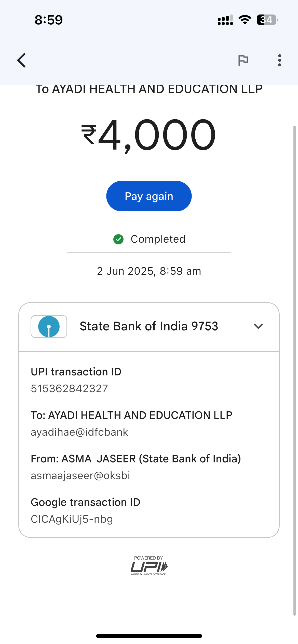Tap the UPI transaction ID number 515362842327
Screen dimensions: 298x644
tap(70, 389)
